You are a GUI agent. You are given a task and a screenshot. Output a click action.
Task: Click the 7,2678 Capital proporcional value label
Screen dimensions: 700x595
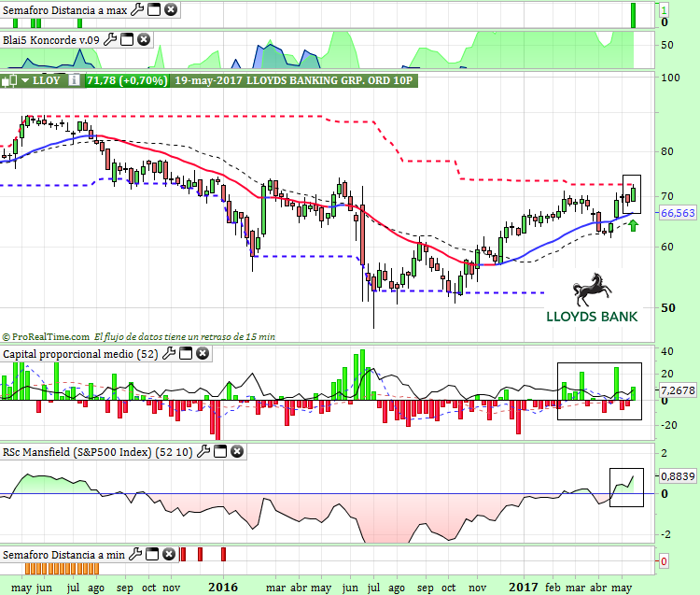[678, 390]
